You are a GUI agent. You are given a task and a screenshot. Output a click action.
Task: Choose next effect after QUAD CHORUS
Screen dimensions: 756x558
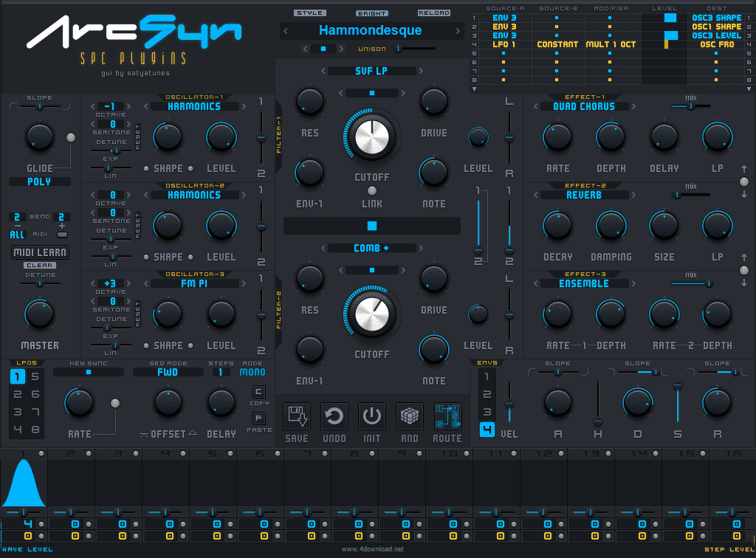point(633,106)
